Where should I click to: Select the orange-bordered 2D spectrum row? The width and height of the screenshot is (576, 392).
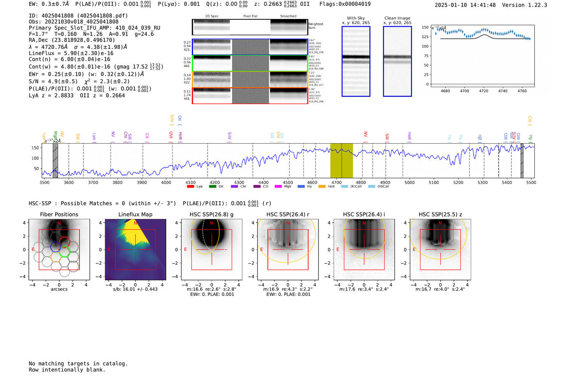[x=250, y=79]
